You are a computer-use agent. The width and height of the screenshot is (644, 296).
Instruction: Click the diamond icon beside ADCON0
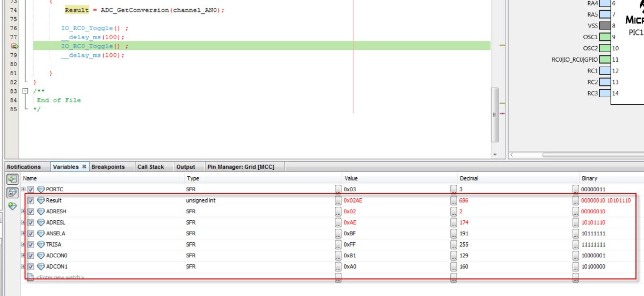pos(41,255)
